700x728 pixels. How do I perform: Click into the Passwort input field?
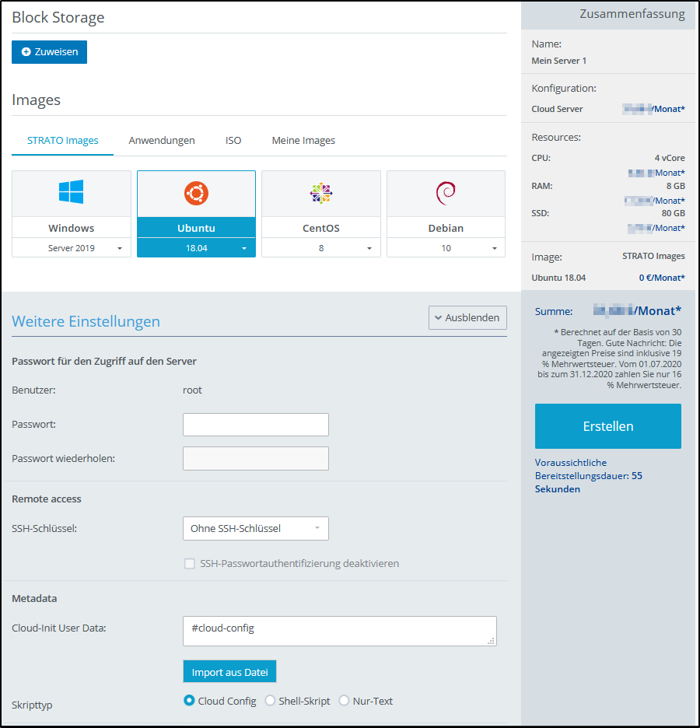coord(255,424)
